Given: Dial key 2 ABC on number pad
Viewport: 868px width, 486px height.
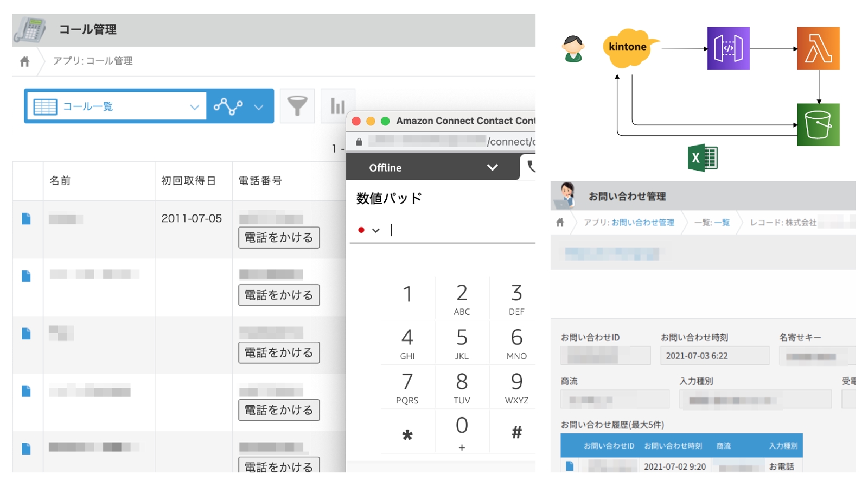Looking at the screenshot, I should [x=462, y=298].
